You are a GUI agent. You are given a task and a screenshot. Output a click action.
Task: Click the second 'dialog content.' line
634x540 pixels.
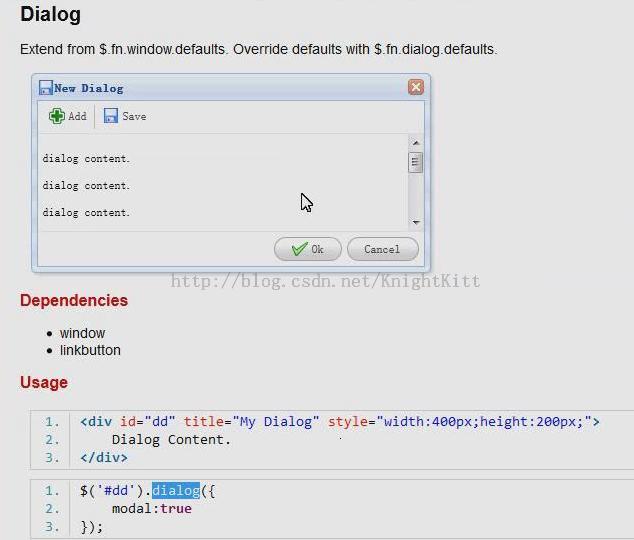(x=86, y=186)
